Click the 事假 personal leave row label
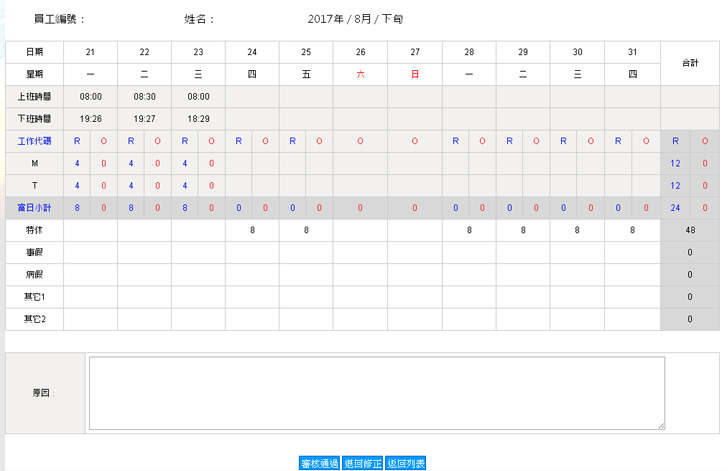The height and width of the screenshot is (471, 728). click(34, 252)
